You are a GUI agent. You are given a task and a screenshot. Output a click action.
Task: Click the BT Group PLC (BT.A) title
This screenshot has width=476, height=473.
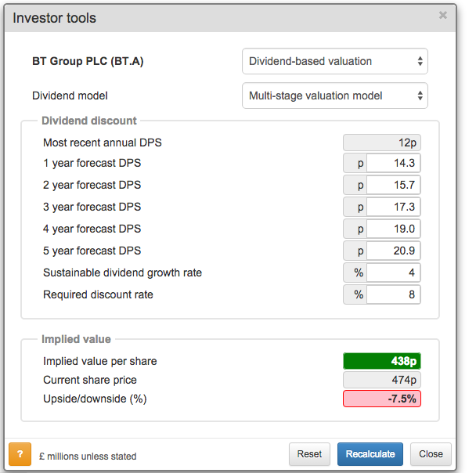pos(88,61)
